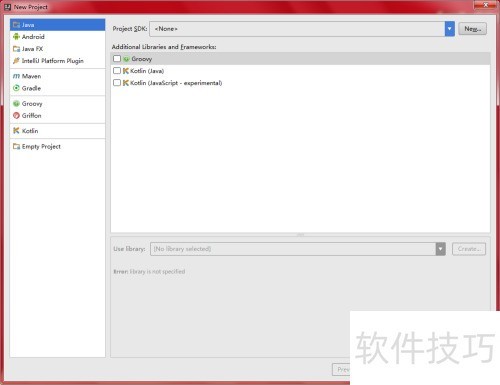The image size is (500, 385).
Task: Click the 'Project SDK:' label
Action: click(x=130, y=29)
